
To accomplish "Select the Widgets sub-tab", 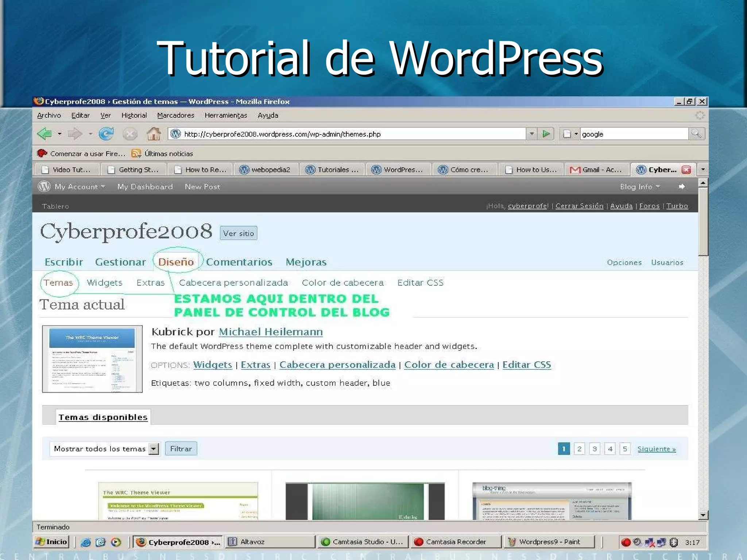I will [104, 283].
